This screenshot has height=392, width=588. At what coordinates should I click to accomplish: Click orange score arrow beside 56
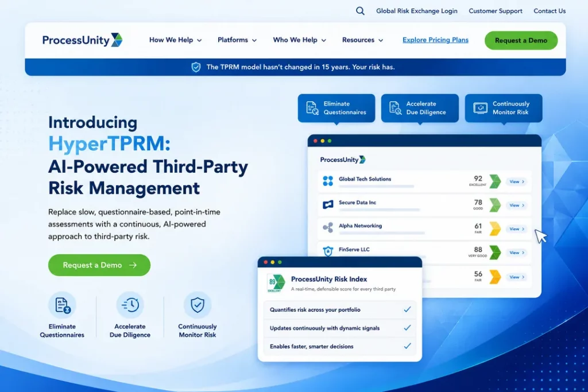coord(495,277)
